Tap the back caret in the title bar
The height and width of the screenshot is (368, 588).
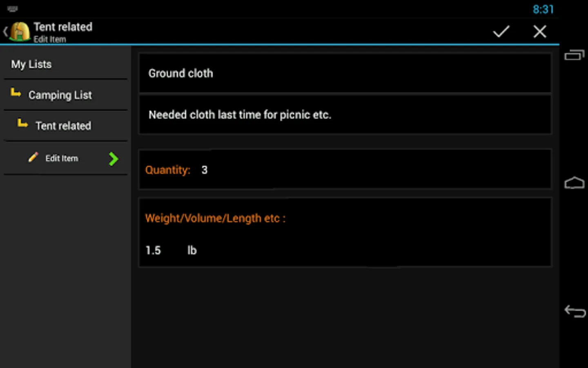coord(5,31)
